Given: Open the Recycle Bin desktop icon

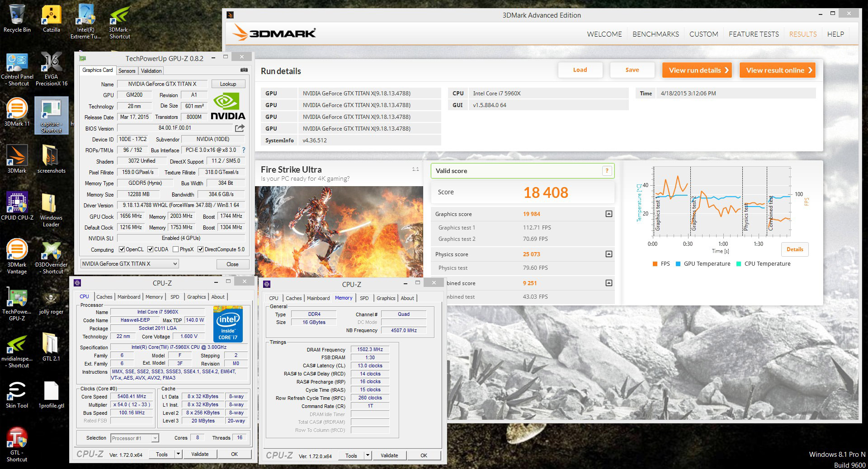Looking at the screenshot, I should tap(17, 18).
